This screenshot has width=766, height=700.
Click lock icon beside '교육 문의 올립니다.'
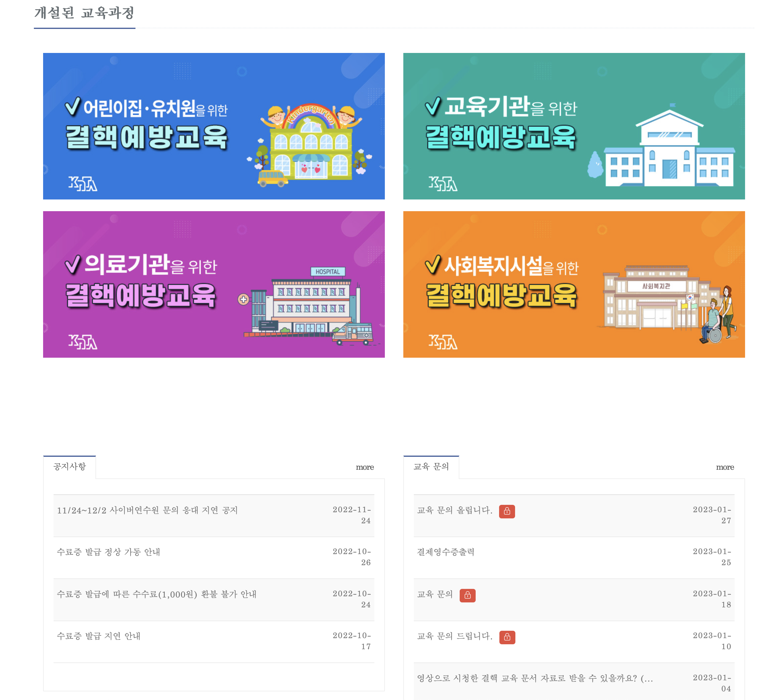[x=506, y=511]
